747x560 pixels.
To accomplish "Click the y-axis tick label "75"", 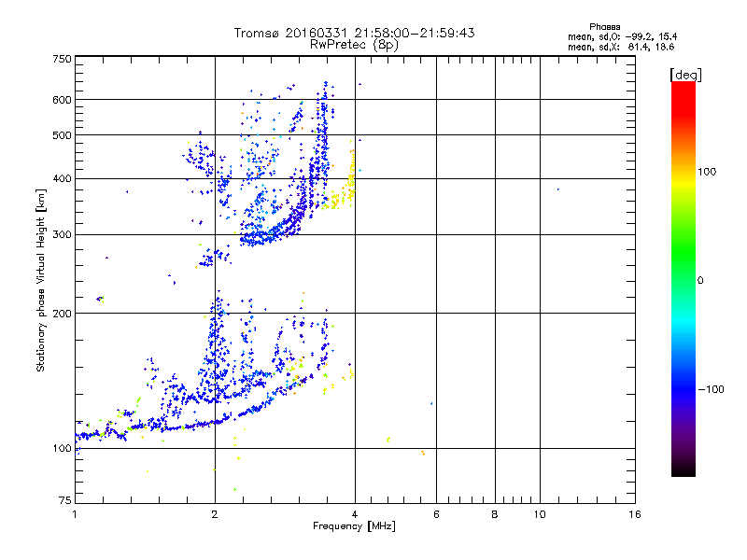I will tap(65, 500).
